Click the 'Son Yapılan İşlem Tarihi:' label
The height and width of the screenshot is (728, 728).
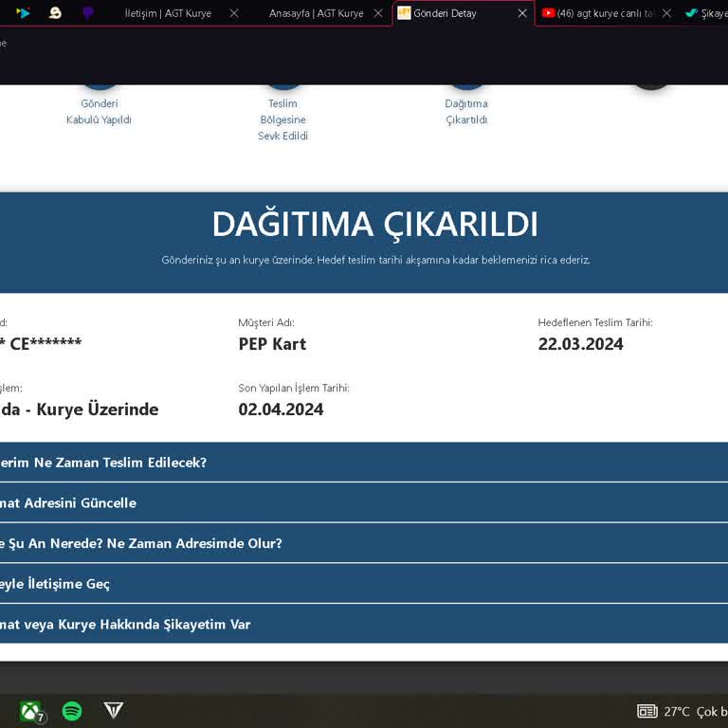294,388
